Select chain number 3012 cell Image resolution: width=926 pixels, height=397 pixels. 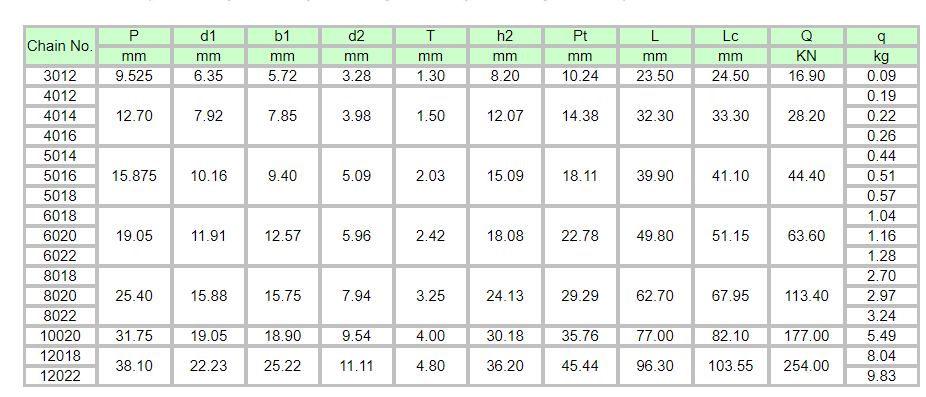pos(60,76)
